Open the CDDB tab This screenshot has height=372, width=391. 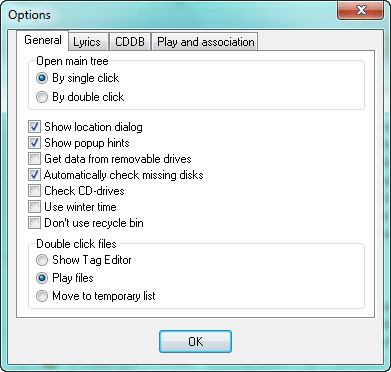130,42
